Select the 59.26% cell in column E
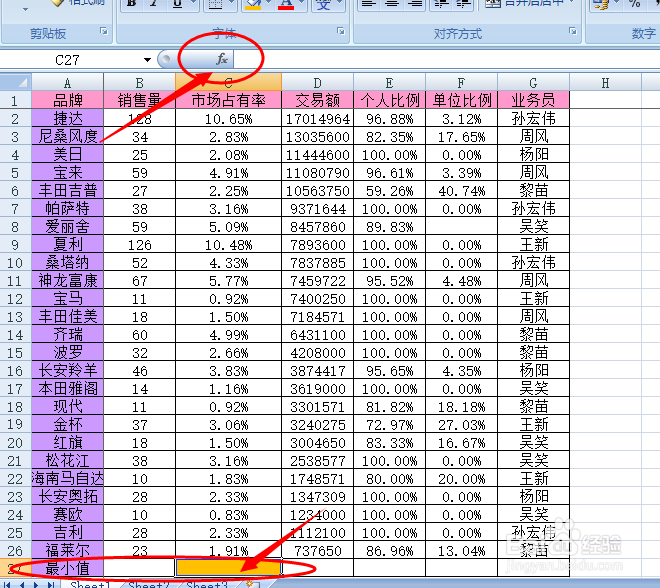This screenshot has height=588, width=660. (x=389, y=191)
